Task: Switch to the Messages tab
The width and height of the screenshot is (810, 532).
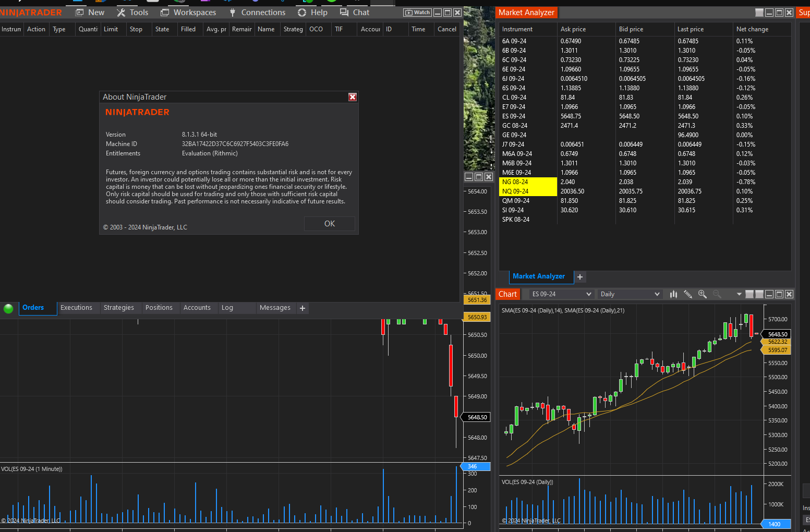Action: pyautogui.click(x=275, y=308)
